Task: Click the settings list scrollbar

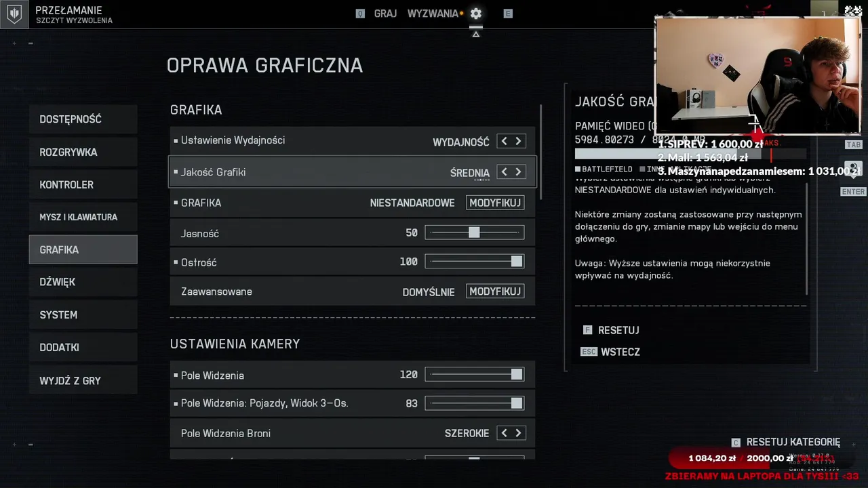Action: 540,152
